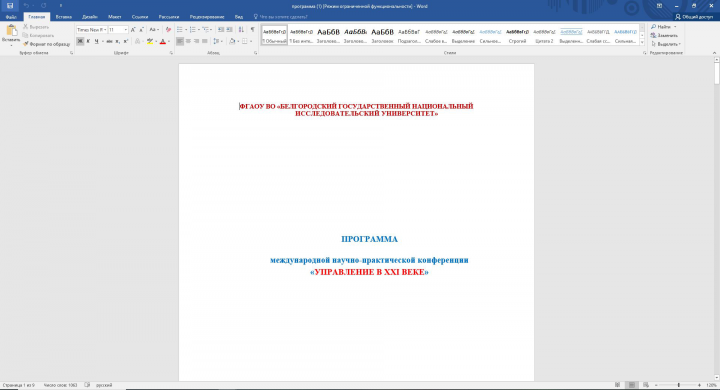Click the text effects (outlined A) icon

pos(137,41)
